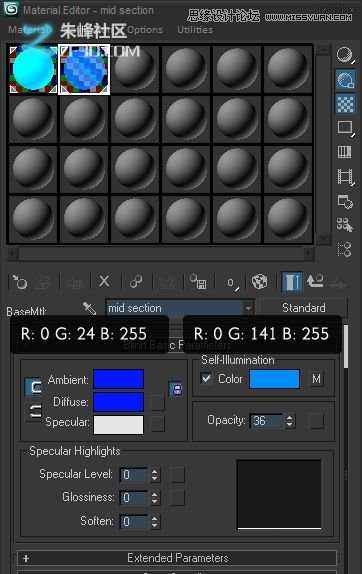Toggle the Ambient-Diffuse map lock button
Viewport: 362px width, 574px height.
(177, 389)
